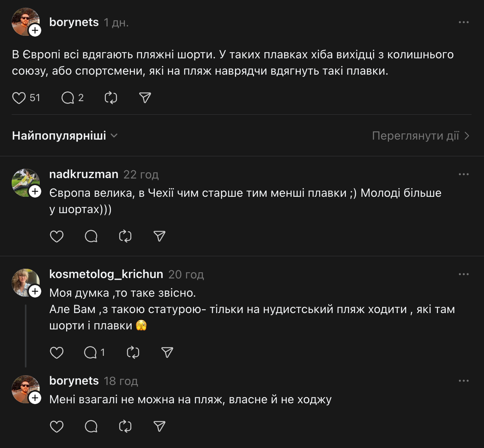Share the borynets 18 год reply
This screenshot has height=448, width=484.
(160, 426)
